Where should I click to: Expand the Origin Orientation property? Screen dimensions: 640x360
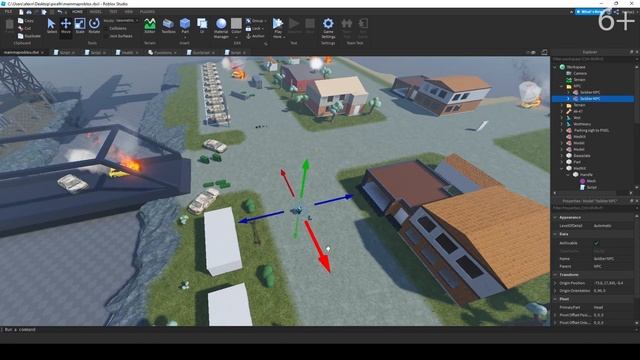pos(556,291)
